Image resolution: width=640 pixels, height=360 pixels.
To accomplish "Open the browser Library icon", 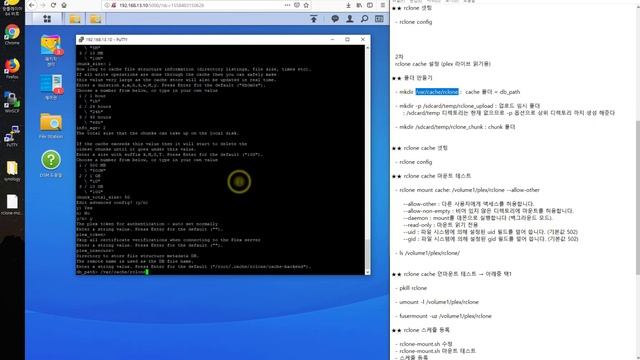I will point(359,5).
